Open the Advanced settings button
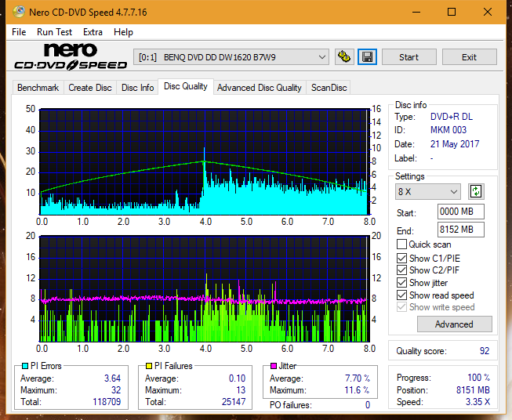This screenshot has height=420, width=512. point(454,324)
